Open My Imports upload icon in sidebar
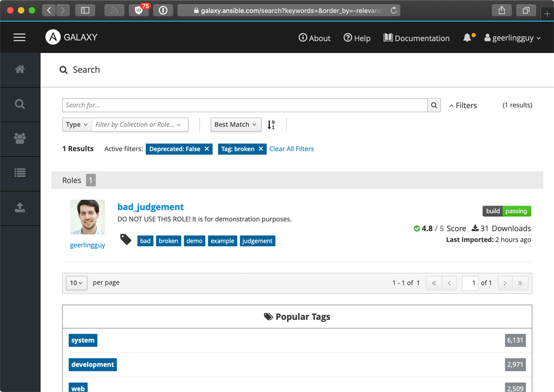Viewport: 554px width, 392px height. (20, 208)
